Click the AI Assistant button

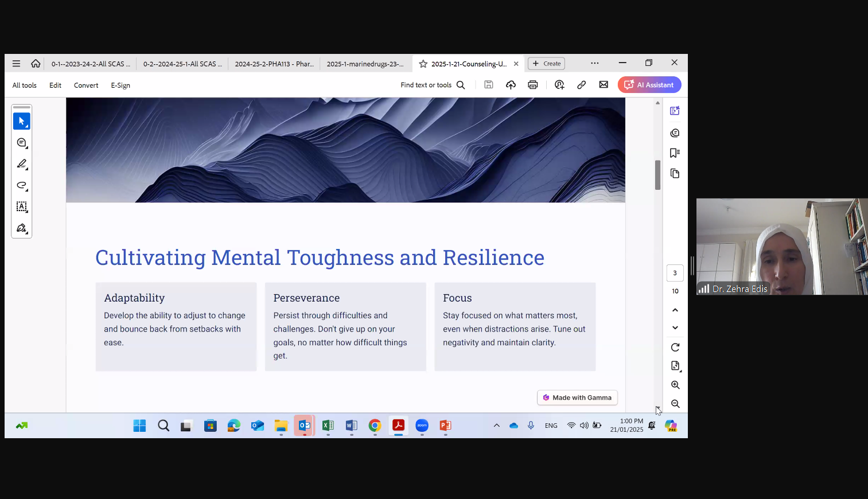pyautogui.click(x=649, y=85)
